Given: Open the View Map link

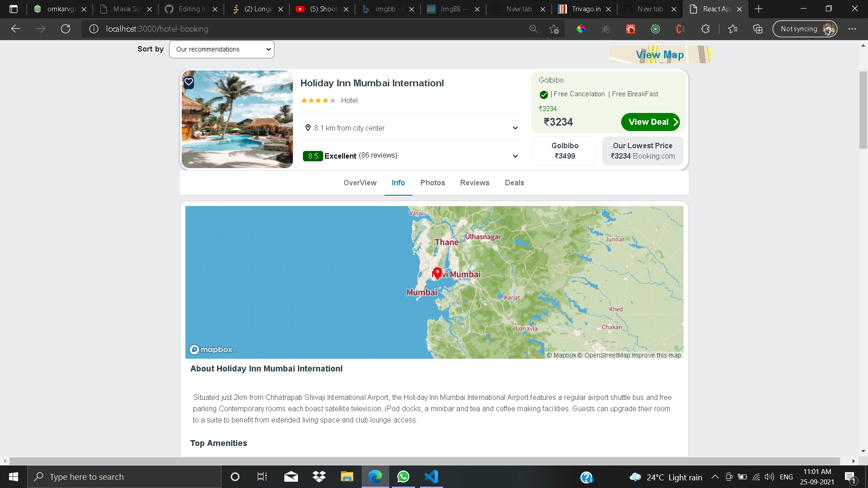Looking at the screenshot, I should click(660, 55).
